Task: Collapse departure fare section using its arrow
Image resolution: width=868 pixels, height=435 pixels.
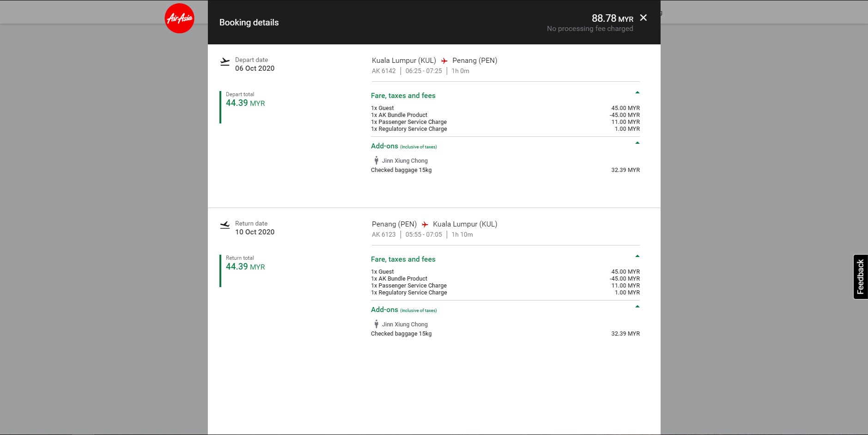Action: click(637, 92)
